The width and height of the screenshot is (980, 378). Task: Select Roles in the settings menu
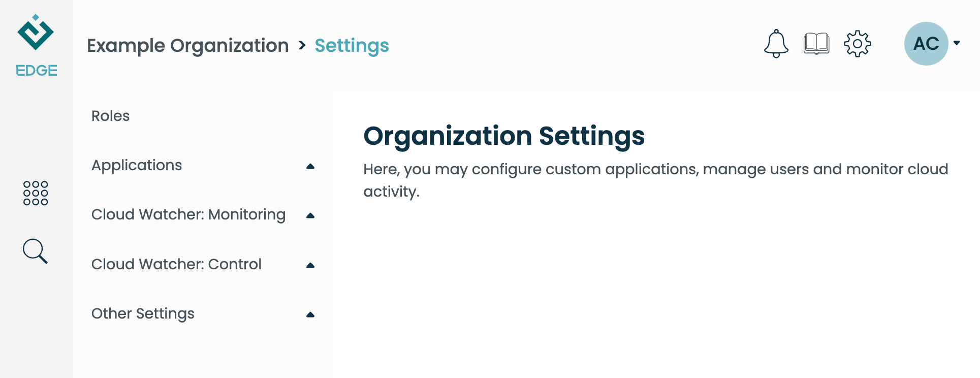[110, 116]
